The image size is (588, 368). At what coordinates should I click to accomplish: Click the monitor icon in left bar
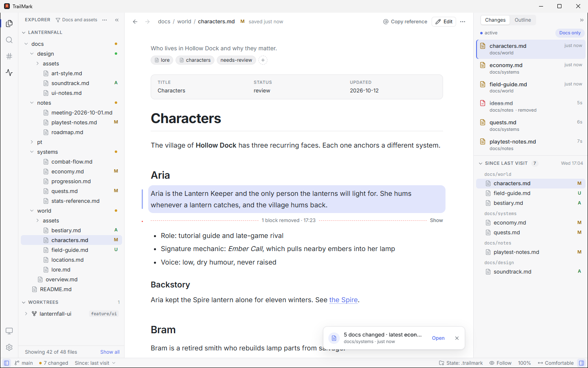(9, 331)
